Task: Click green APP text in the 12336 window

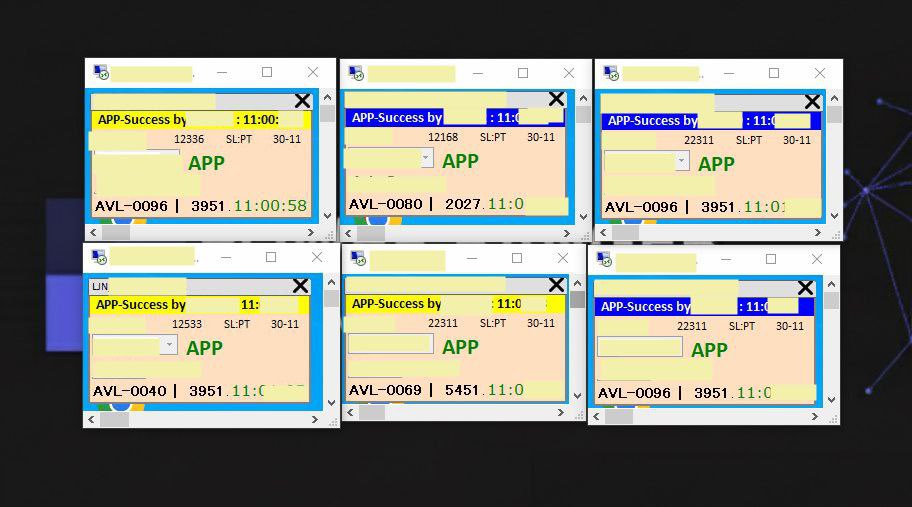Action: click(x=206, y=163)
